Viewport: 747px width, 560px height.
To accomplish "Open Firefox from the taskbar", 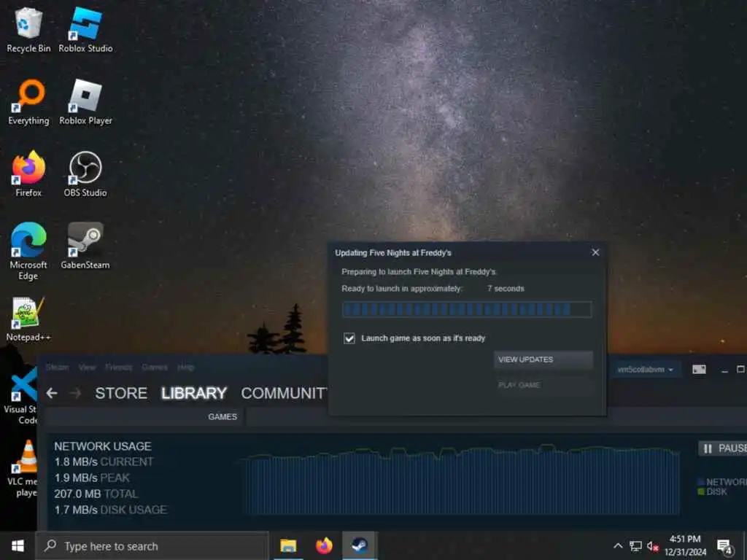I will click(x=324, y=545).
